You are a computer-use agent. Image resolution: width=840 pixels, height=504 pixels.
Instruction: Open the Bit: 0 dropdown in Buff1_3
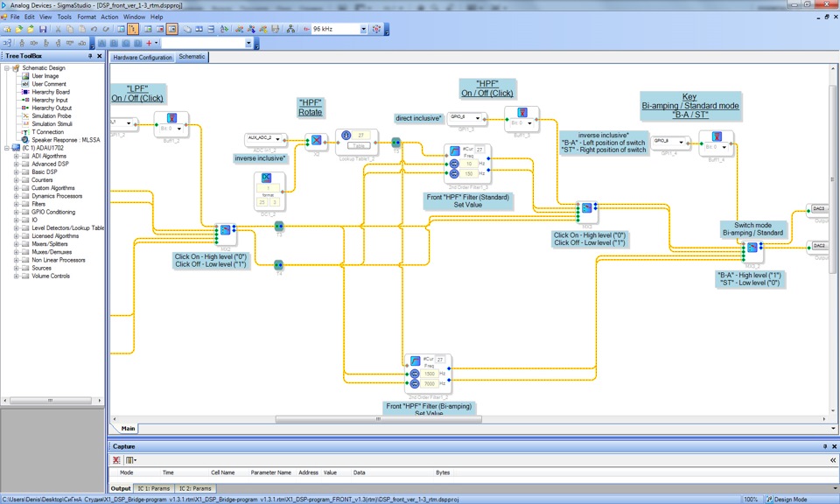point(529,123)
